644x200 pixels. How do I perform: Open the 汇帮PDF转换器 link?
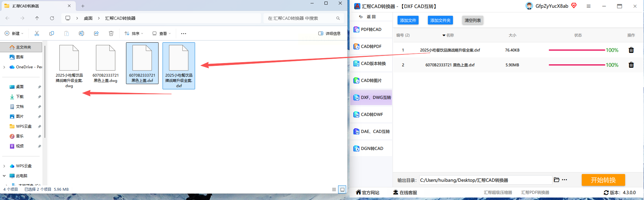pyautogui.click(x=535, y=193)
